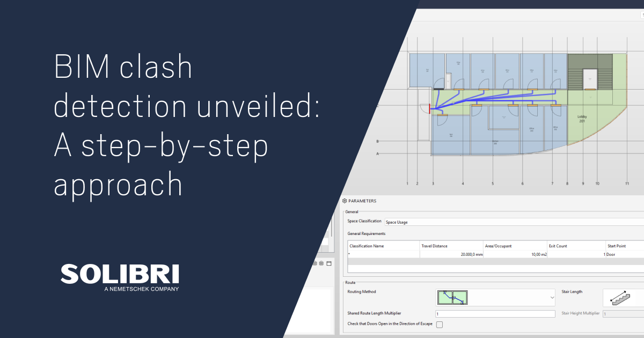
Task: Toggle Check that Doors Open in Direction checkbox
Action: pyautogui.click(x=440, y=325)
